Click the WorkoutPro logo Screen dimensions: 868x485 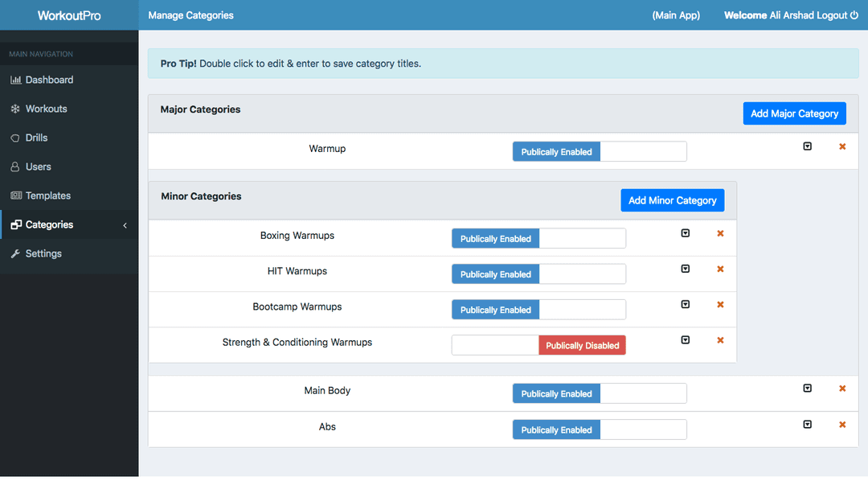tap(69, 15)
